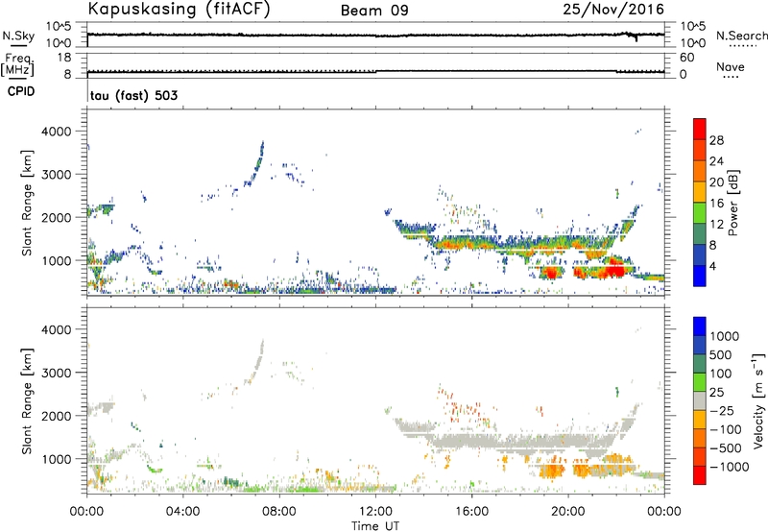
Task: Click the grey band of velocity colorbar
Action: [700, 401]
